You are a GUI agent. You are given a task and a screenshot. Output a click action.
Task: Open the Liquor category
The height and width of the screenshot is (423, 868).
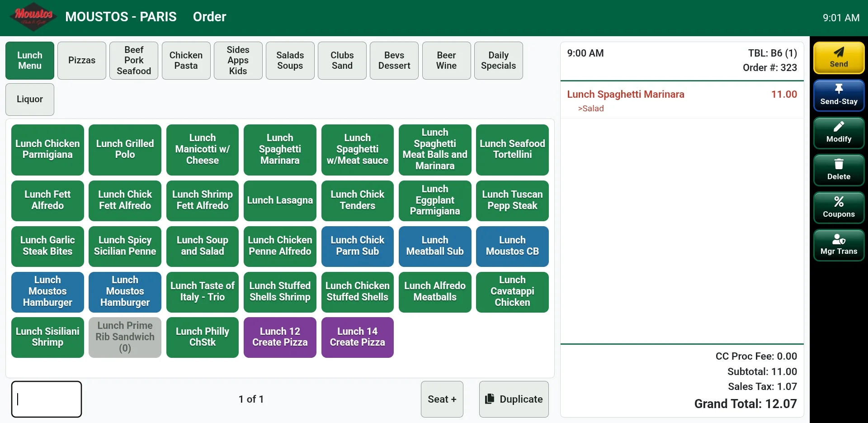[x=30, y=100]
